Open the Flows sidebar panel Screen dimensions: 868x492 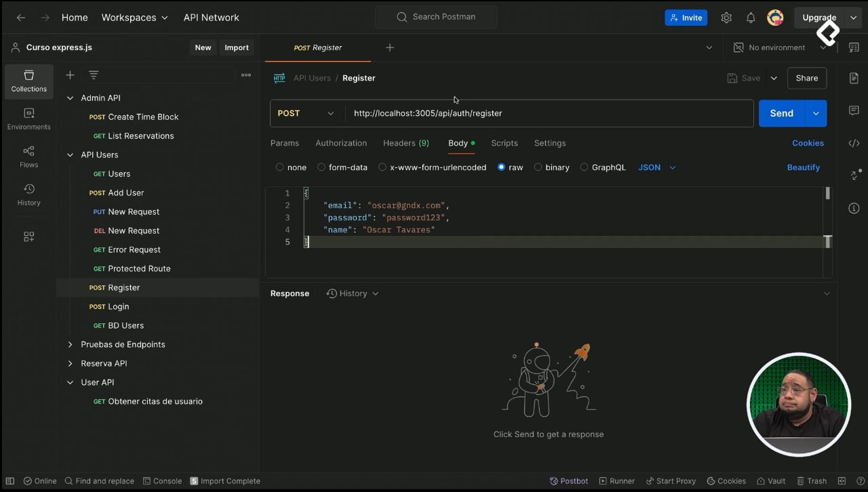coord(28,157)
